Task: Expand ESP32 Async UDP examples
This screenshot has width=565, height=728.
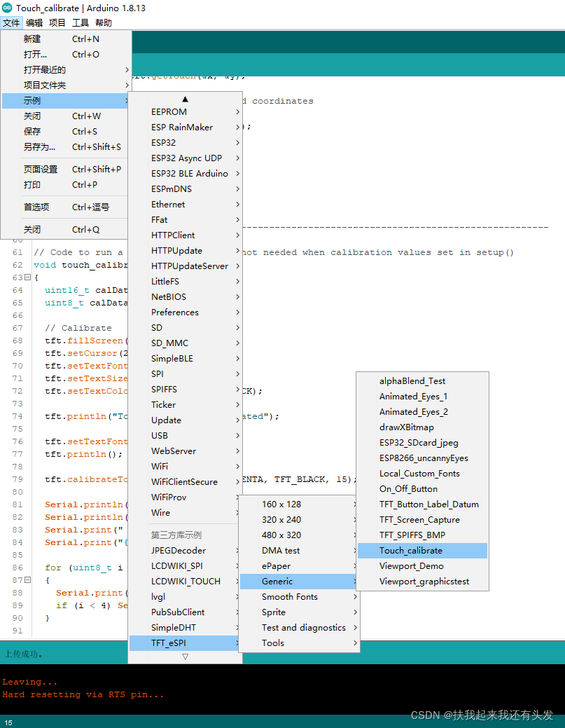Action: [185, 158]
